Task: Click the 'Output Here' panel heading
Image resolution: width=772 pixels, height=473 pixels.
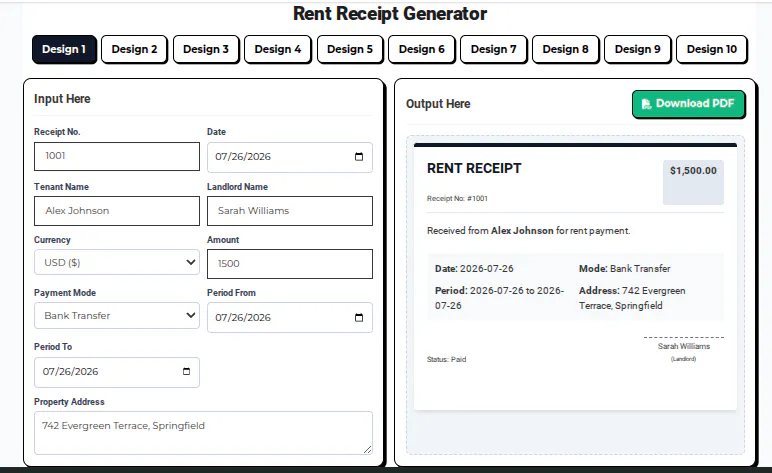Action: point(438,104)
